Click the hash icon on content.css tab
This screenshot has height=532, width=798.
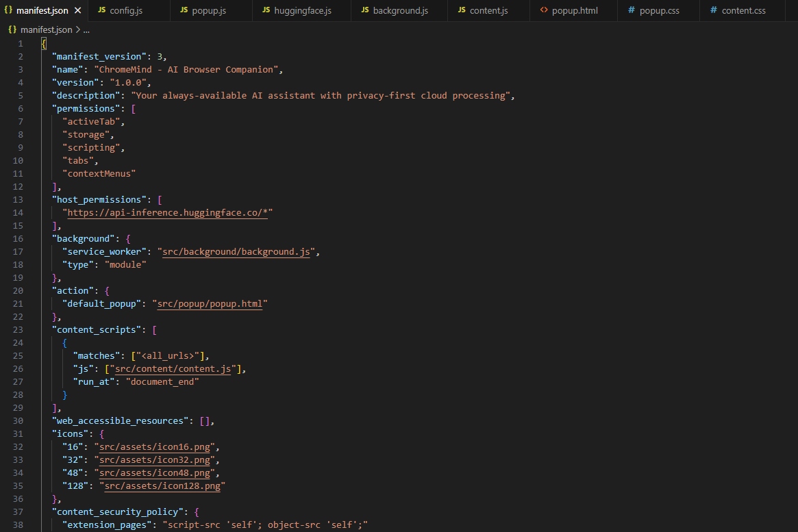[714, 10]
